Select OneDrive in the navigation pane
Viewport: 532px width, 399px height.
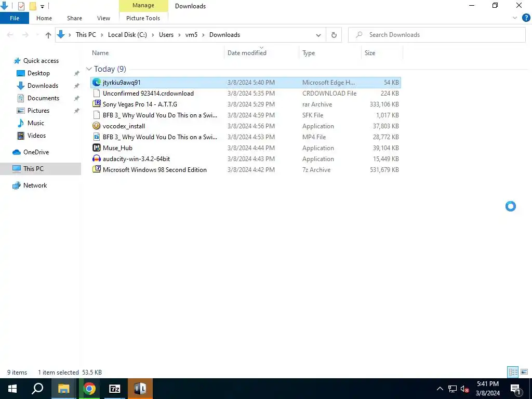36,152
